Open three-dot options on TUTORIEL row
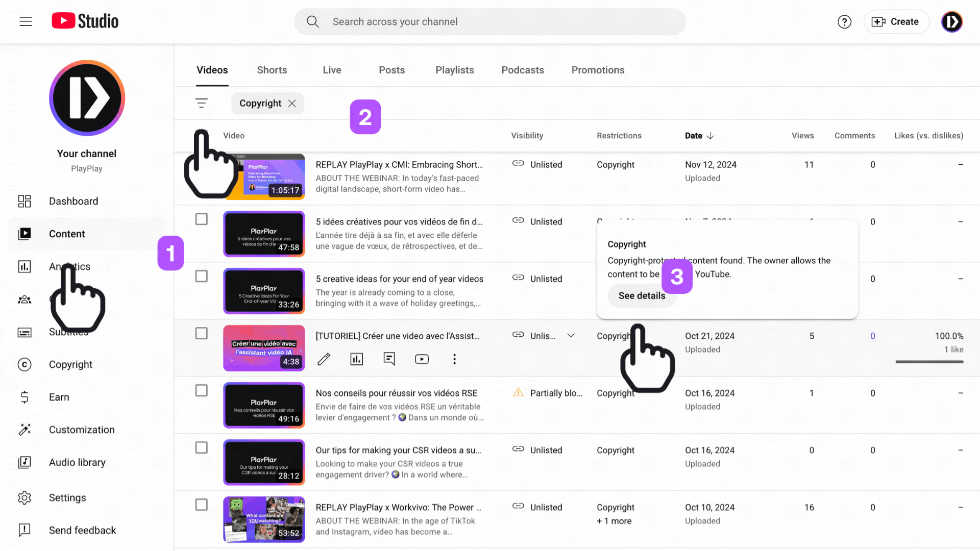Screen dimensions: 980x551 (x=454, y=359)
